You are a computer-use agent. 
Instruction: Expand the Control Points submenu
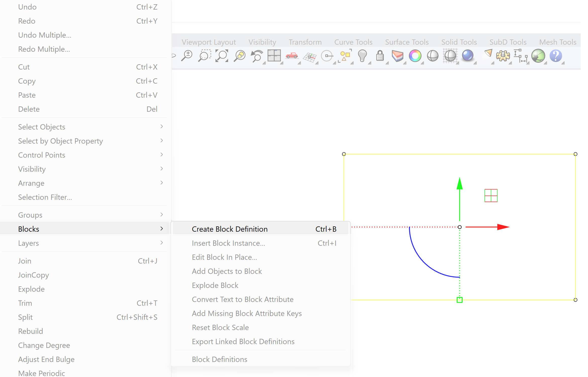pyautogui.click(x=162, y=155)
